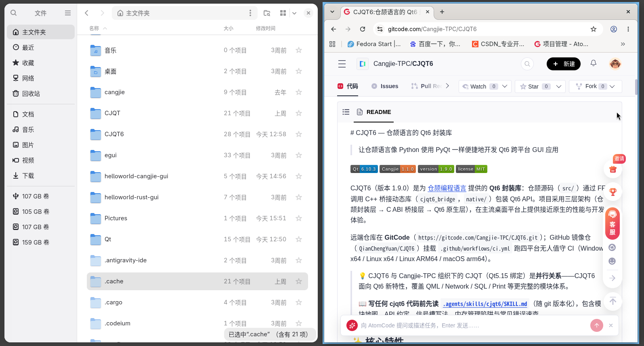
Task: Open Files hamburger main menu
Action: [68, 13]
